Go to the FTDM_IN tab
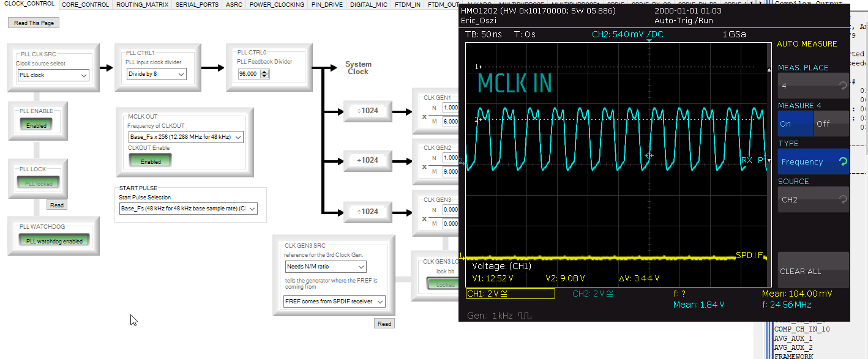The width and height of the screenshot is (868, 359). click(x=408, y=4)
